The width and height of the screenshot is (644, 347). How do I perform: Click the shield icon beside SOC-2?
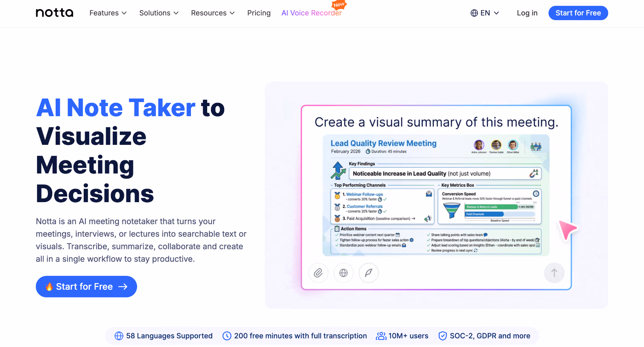pyautogui.click(x=442, y=336)
